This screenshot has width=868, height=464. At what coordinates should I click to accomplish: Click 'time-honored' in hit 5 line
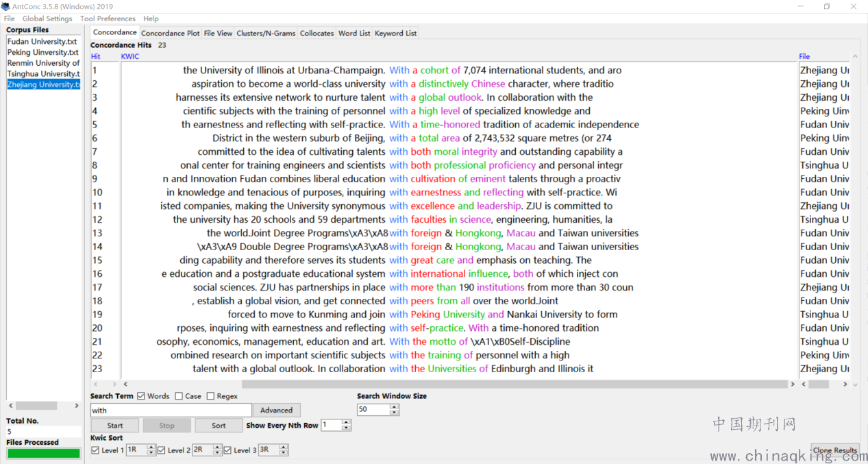click(x=450, y=125)
